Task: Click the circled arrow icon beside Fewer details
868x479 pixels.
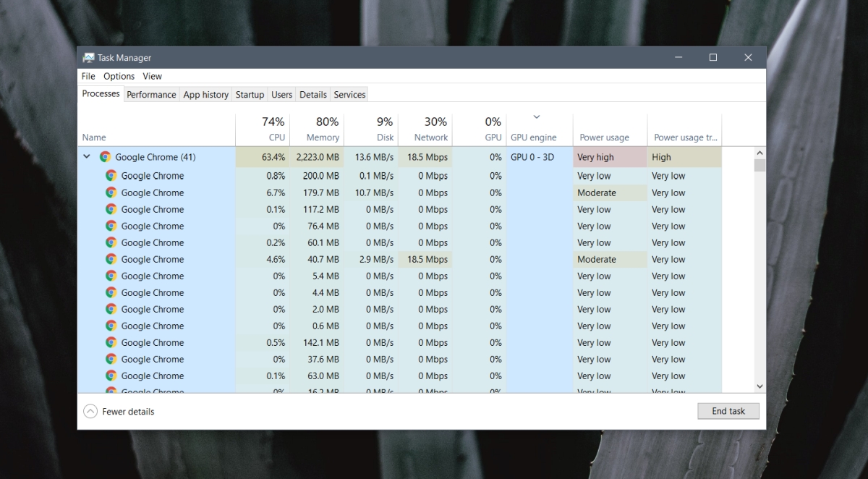Action: [x=90, y=411]
